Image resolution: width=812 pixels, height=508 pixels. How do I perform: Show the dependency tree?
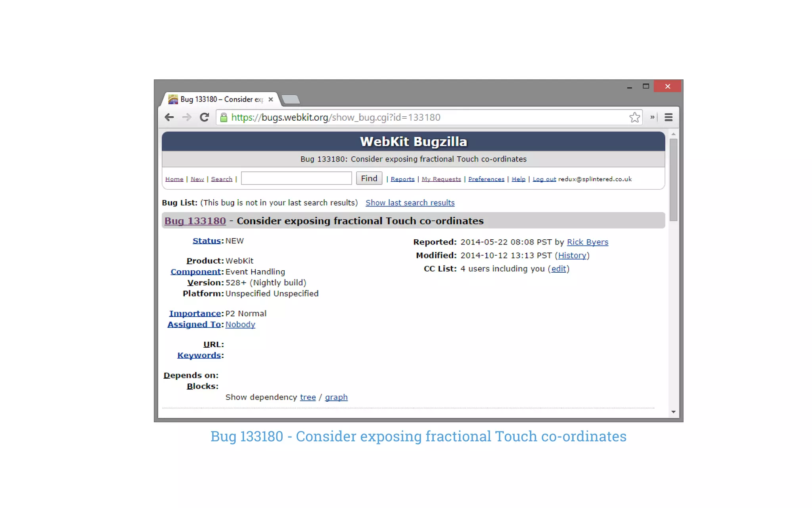[x=308, y=397]
